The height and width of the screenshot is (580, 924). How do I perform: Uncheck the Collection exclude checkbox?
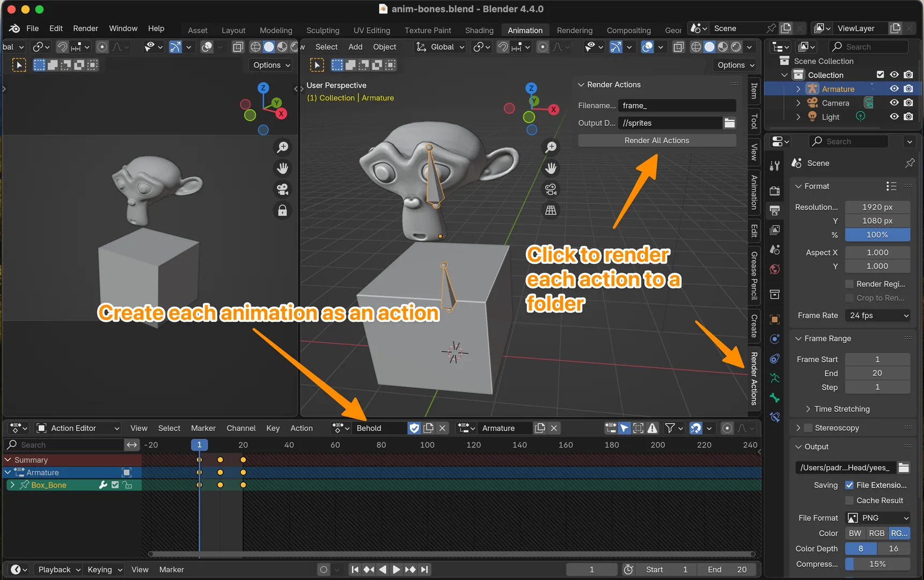point(880,75)
